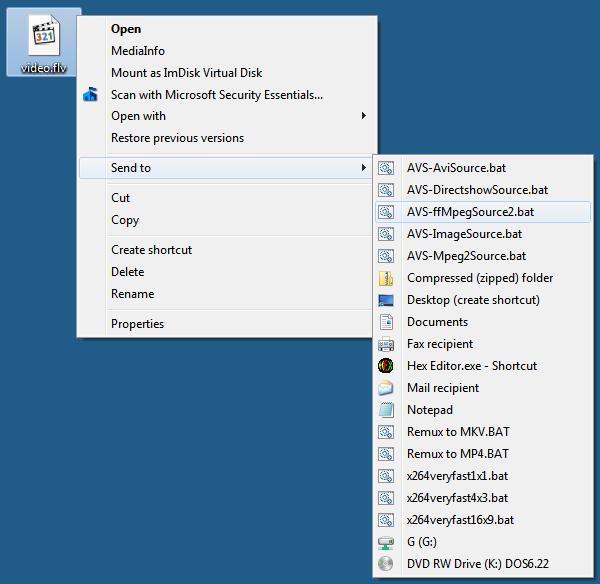Click the Compressed (zipped) folder icon
Viewport: 600px width, 584px height.
tap(386, 278)
